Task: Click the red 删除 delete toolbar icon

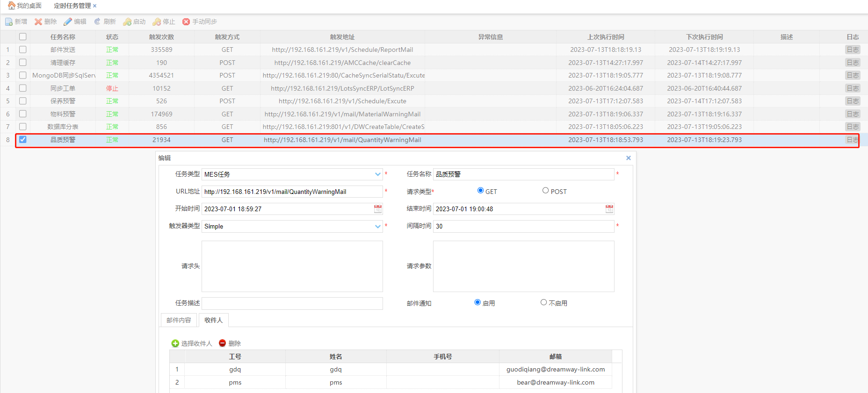Action: point(38,22)
